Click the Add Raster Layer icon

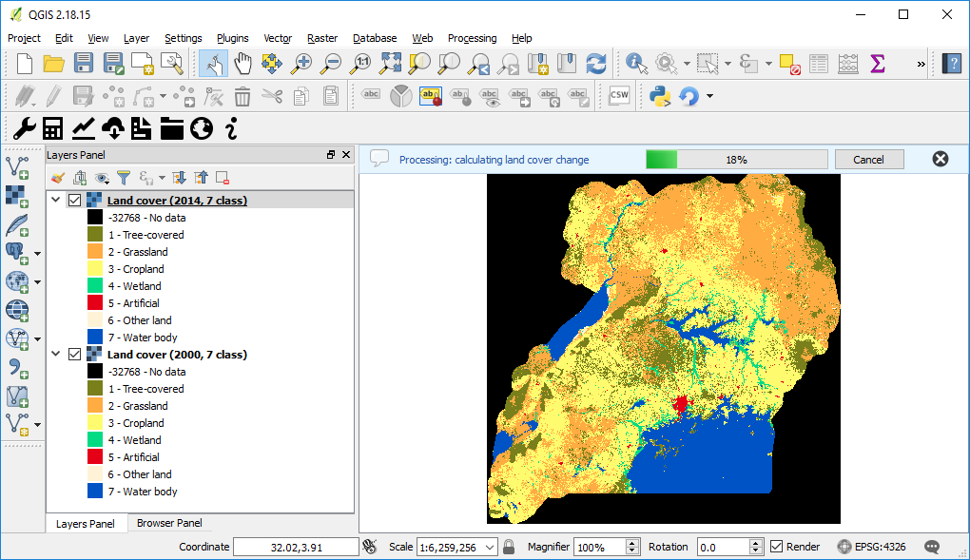coord(17,195)
